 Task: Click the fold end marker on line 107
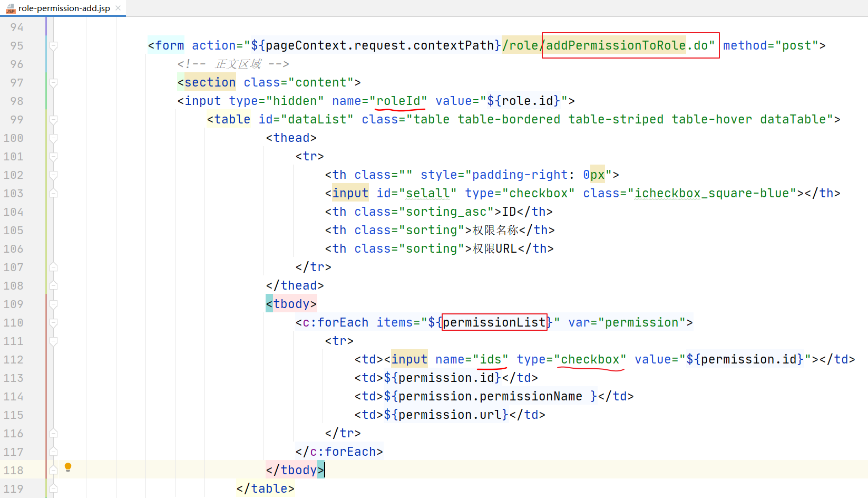point(53,267)
